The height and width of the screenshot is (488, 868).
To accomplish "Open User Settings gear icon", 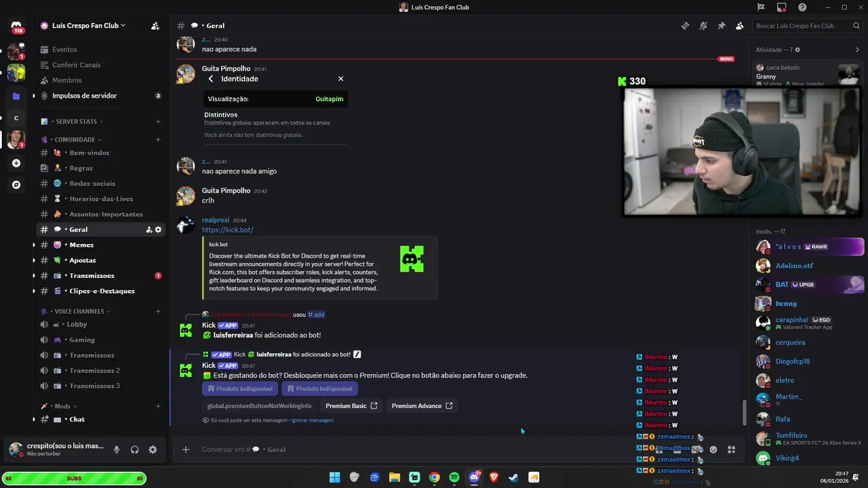I will point(153,449).
